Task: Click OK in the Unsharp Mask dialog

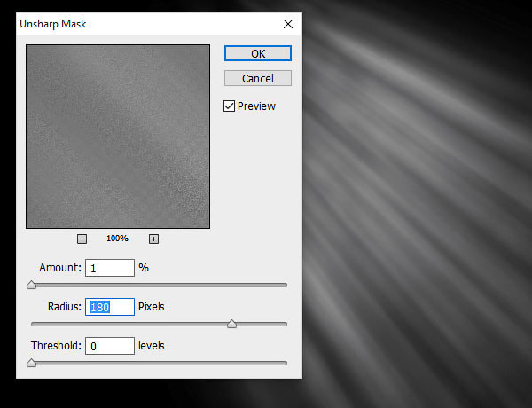Action: [258, 53]
